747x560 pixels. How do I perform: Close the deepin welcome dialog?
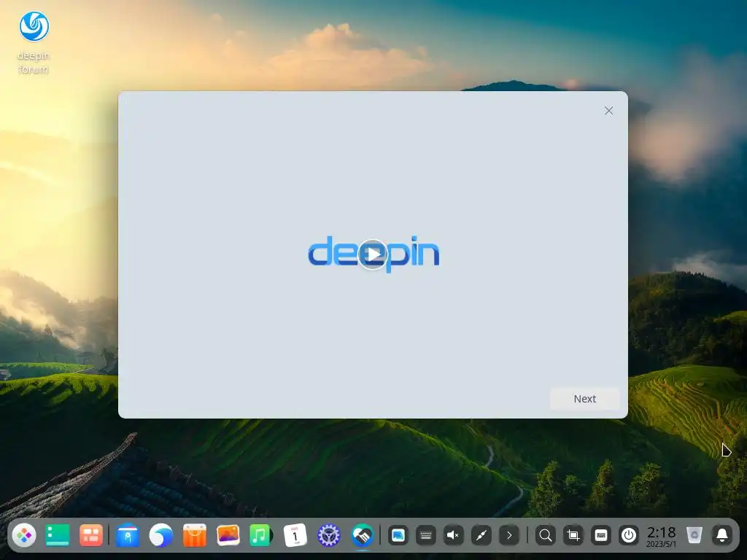click(608, 111)
